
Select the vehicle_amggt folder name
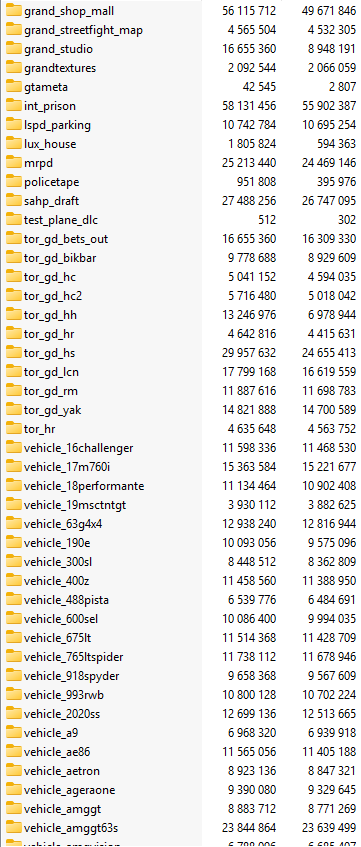click(x=62, y=809)
